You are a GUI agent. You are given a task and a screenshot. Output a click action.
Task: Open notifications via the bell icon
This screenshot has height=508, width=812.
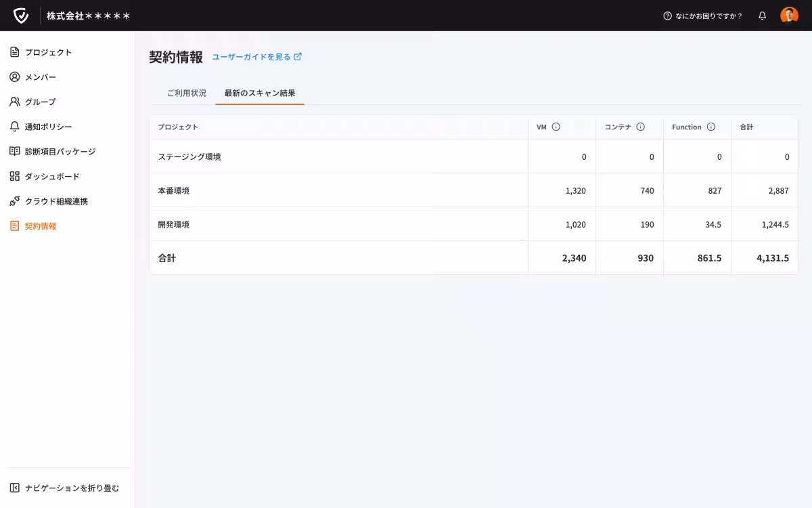point(762,15)
